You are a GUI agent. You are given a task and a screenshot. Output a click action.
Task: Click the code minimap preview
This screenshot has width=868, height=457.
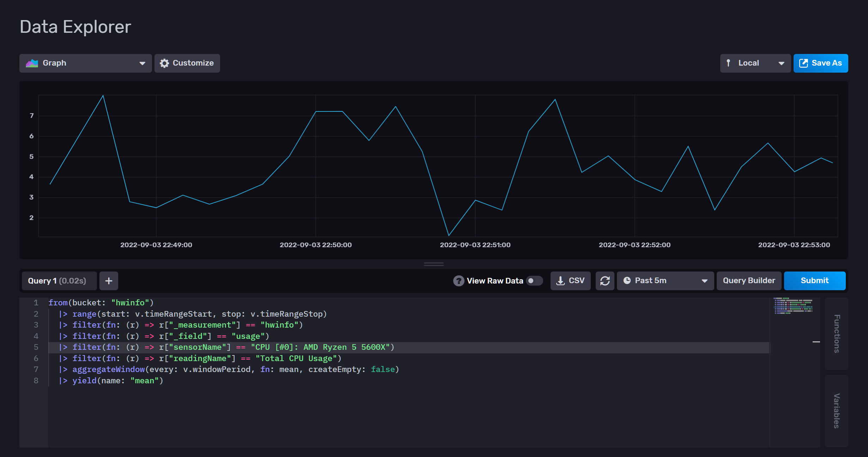coord(793,306)
